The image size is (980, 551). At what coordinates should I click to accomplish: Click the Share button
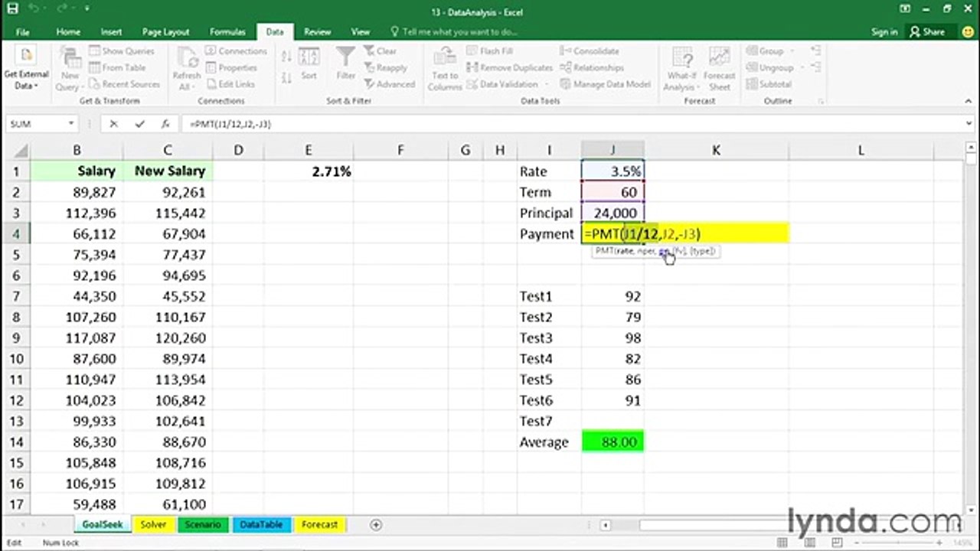927,32
